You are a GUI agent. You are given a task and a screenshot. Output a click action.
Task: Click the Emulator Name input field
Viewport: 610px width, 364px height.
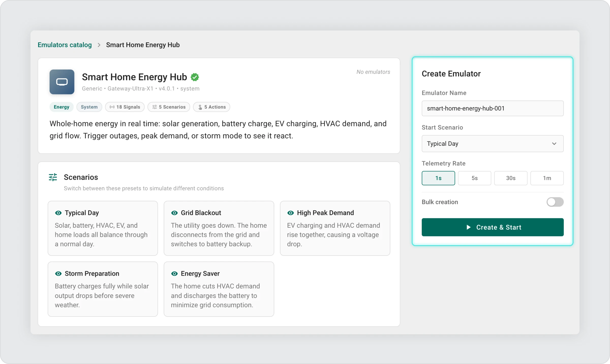point(492,108)
